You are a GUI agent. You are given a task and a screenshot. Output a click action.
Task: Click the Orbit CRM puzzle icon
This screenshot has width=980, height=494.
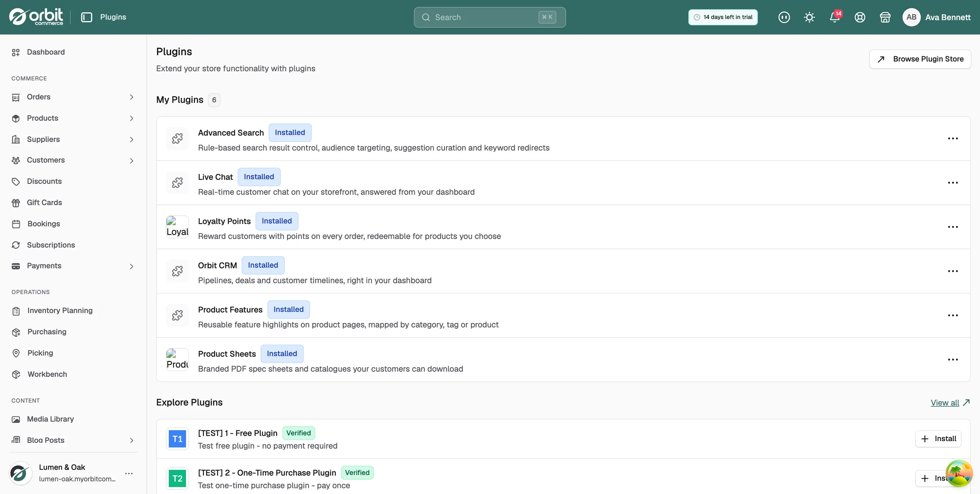177,271
